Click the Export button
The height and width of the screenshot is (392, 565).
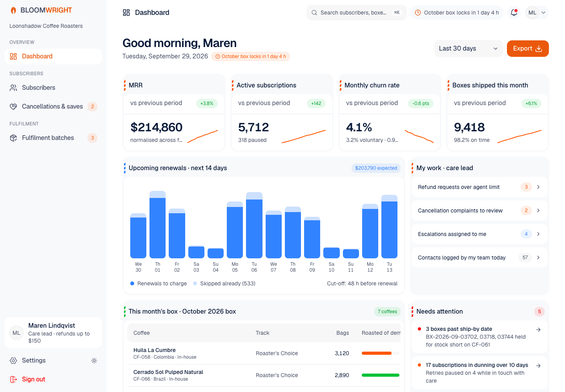coord(528,49)
